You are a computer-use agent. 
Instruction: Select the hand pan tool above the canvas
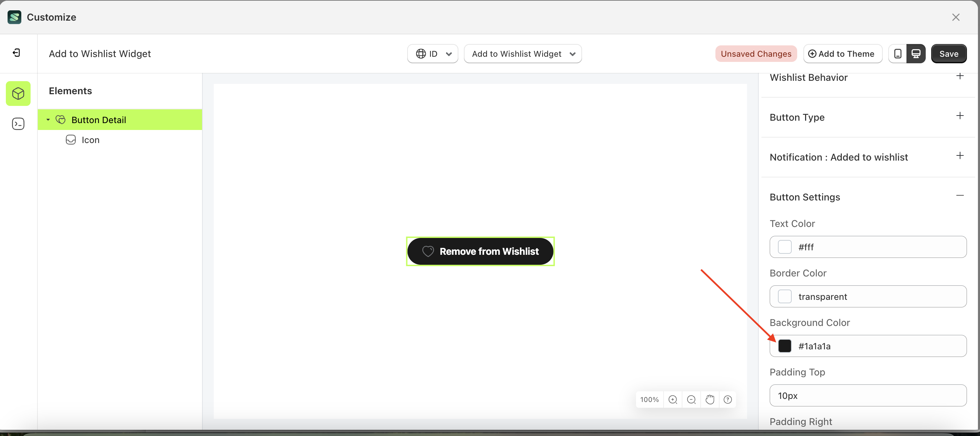[710, 400]
